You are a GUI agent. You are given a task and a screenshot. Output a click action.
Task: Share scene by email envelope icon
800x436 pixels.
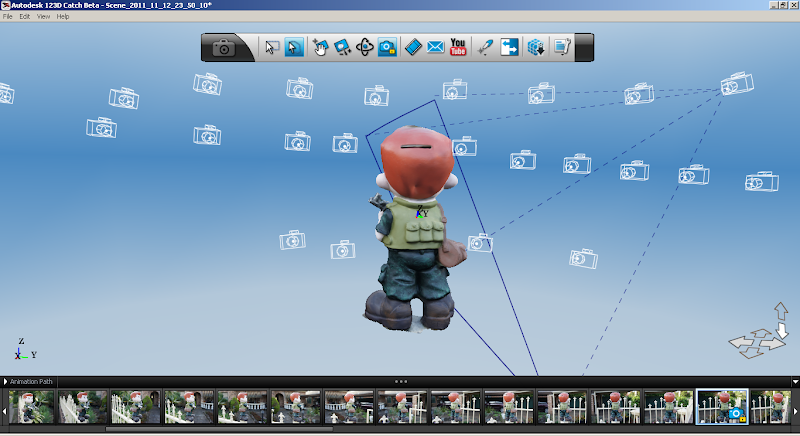pos(436,47)
